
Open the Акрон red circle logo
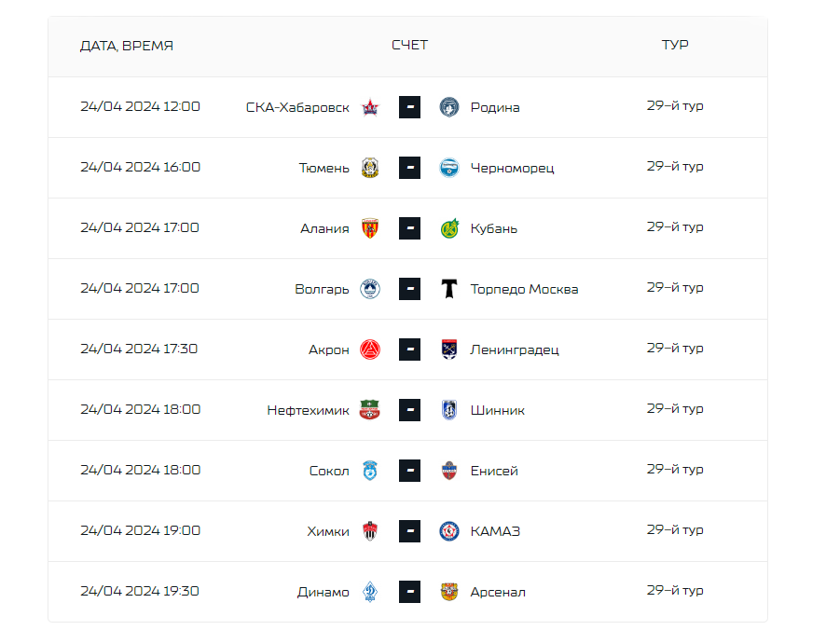[x=370, y=349]
